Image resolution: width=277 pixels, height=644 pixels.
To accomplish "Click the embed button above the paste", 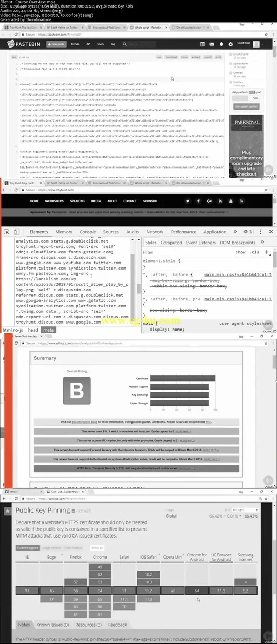I will coord(196,57).
